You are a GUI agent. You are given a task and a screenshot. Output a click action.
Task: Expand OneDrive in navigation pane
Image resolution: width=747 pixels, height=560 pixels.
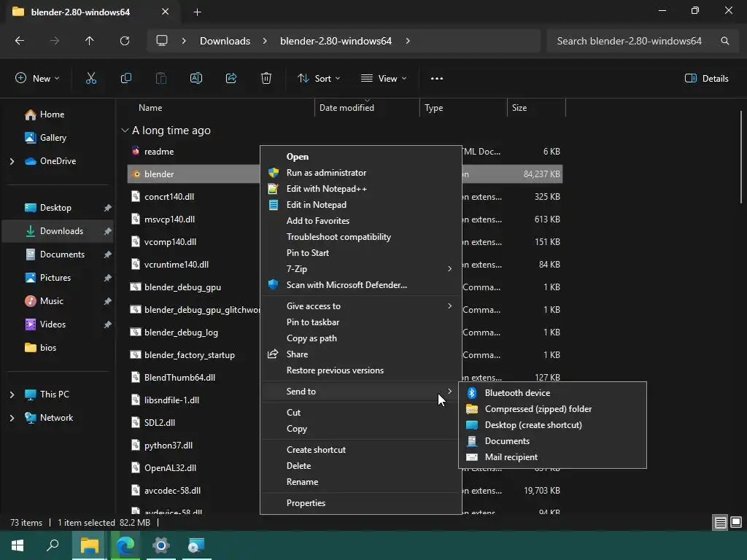coord(12,161)
